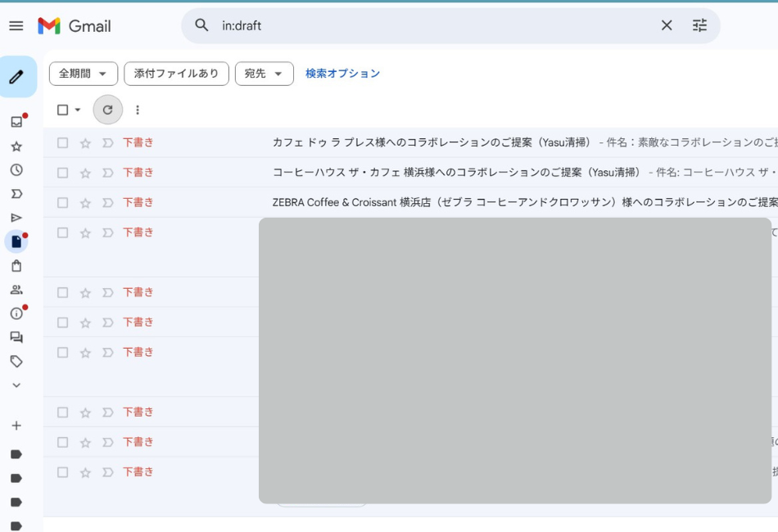Click search field containing in:draft
The image size is (778, 532).
point(426,25)
